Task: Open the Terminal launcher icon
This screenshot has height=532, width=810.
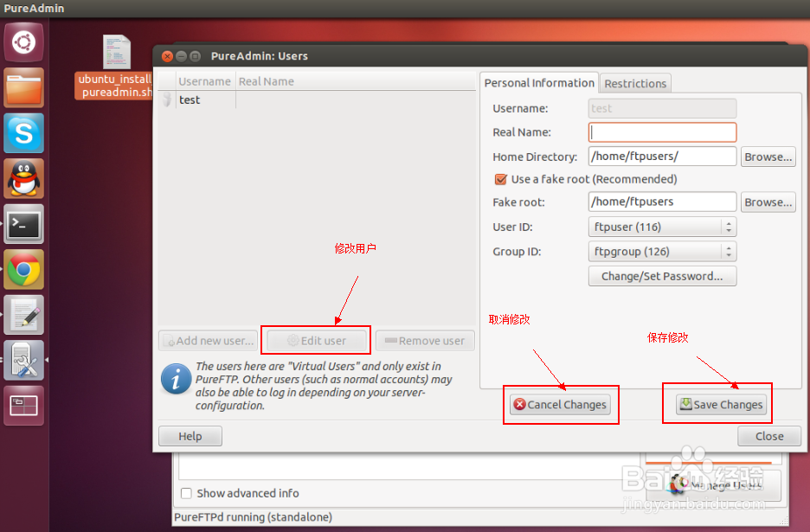Action: tap(23, 225)
